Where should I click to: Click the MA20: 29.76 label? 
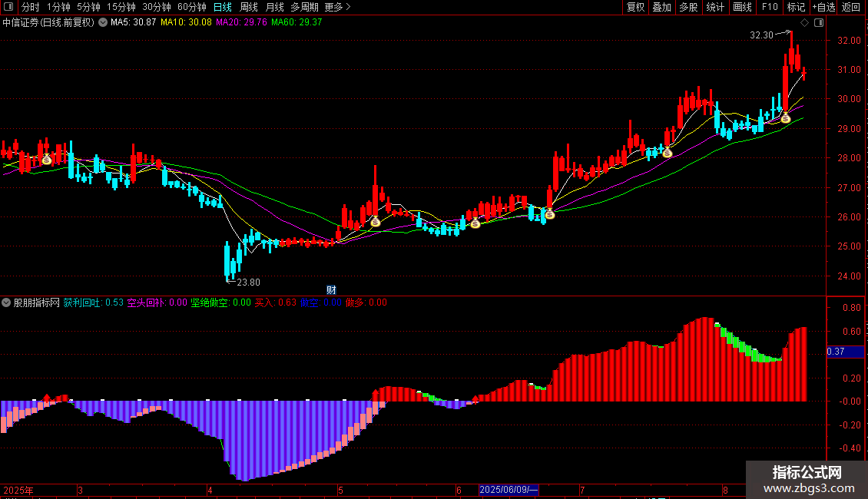pyautogui.click(x=241, y=23)
